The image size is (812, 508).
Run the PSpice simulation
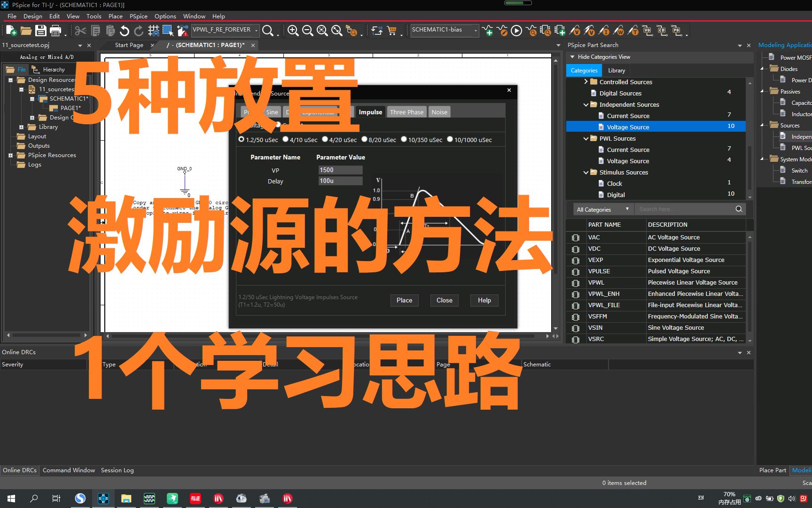point(516,31)
